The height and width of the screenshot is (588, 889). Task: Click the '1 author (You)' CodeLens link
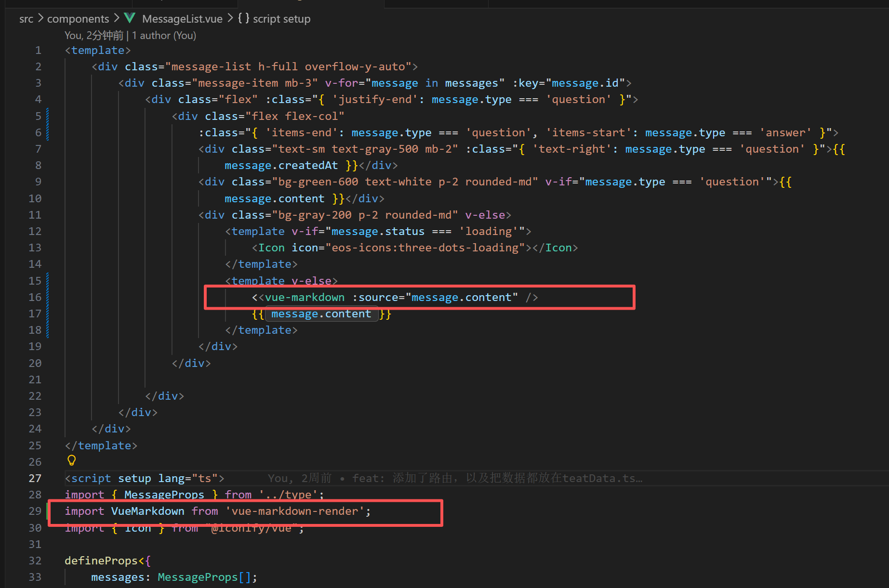pos(164,36)
